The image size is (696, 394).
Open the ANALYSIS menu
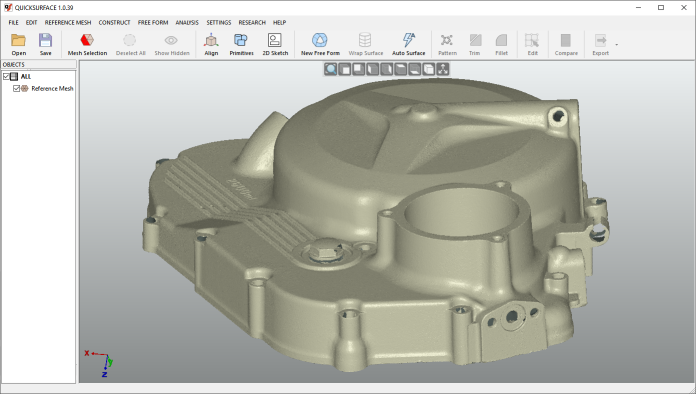(x=187, y=23)
